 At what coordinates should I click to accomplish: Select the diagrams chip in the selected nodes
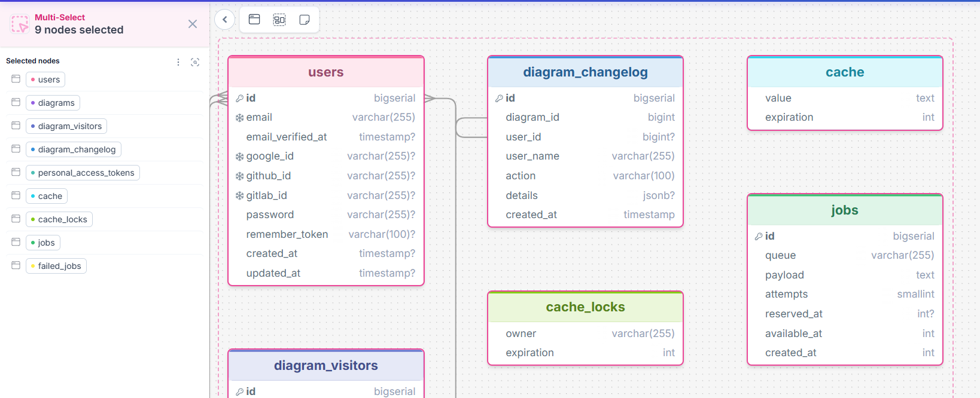pyautogui.click(x=53, y=103)
